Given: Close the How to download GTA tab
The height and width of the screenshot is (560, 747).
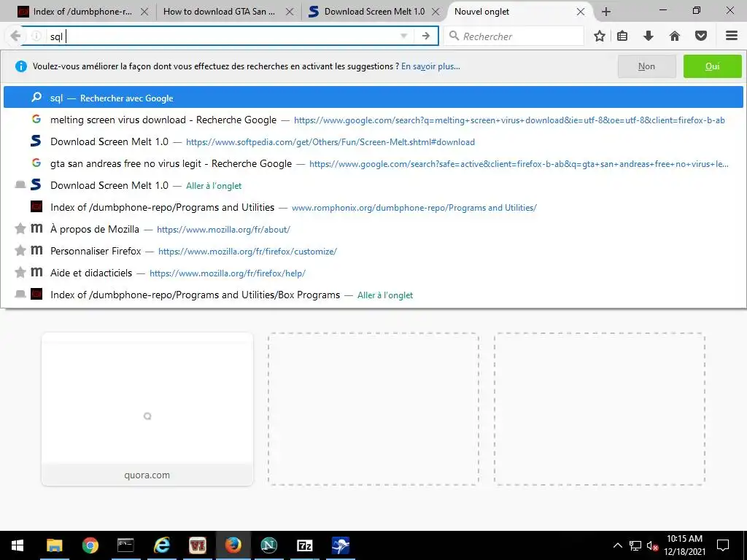Looking at the screenshot, I should tap(290, 12).
